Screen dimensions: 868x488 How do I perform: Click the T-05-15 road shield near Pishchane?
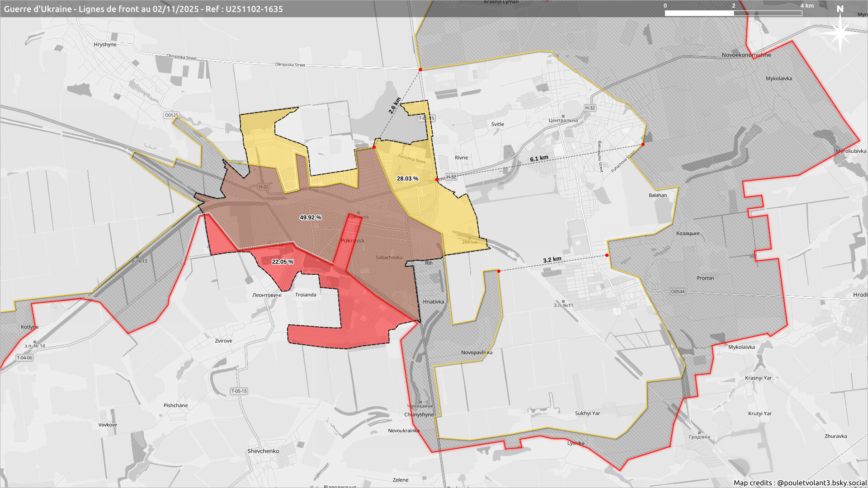click(x=239, y=391)
